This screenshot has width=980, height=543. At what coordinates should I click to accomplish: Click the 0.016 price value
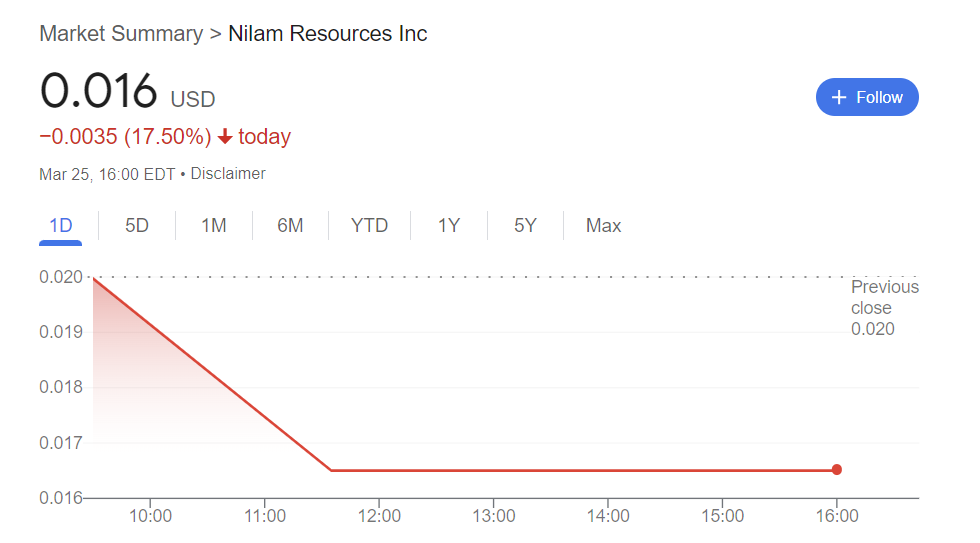(x=98, y=92)
